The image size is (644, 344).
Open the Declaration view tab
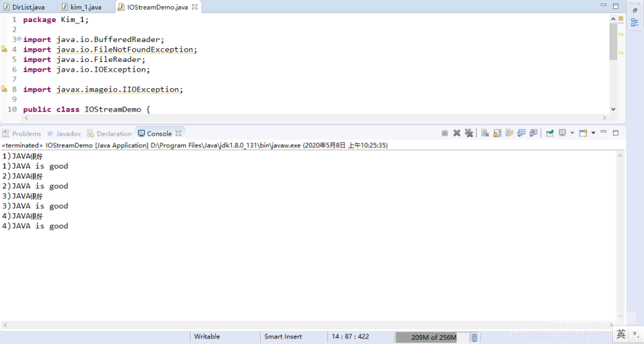pos(109,133)
